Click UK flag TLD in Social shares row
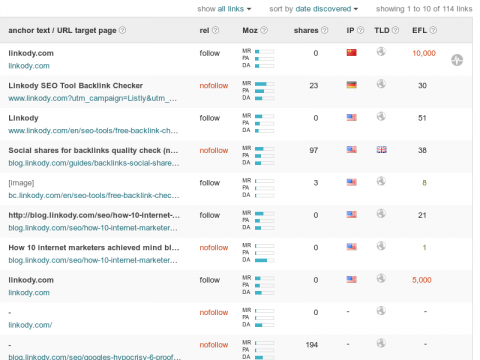Viewport: 480px width, 360px height. click(382, 150)
